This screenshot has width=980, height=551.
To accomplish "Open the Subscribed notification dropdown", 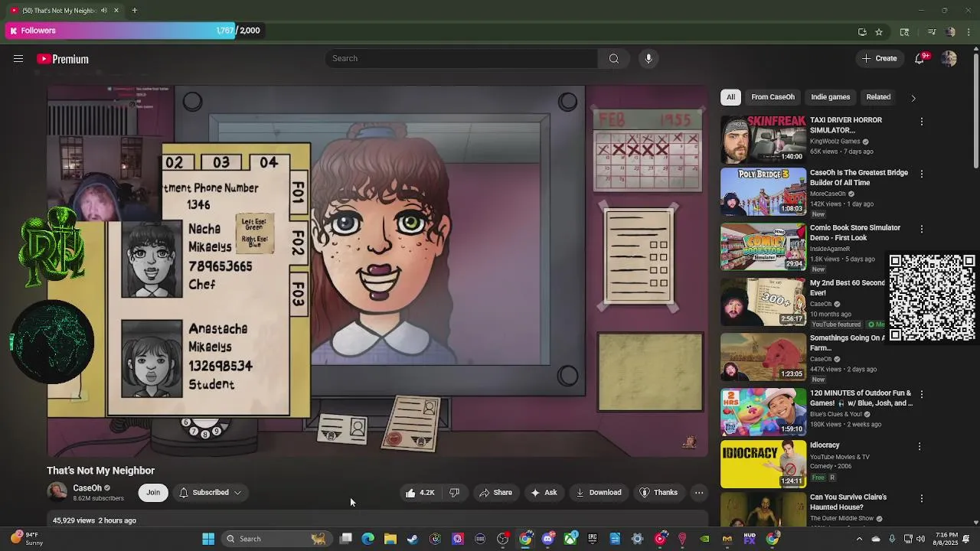I will 210,493.
